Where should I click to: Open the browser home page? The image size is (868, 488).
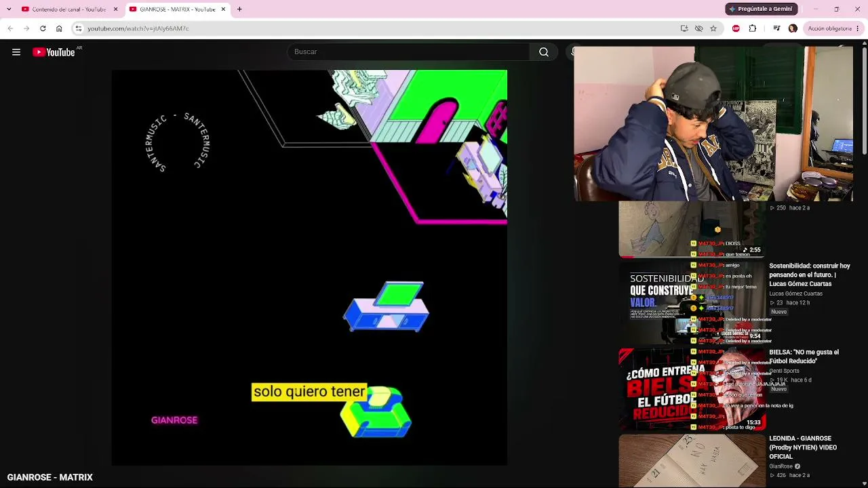(x=59, y=28)
